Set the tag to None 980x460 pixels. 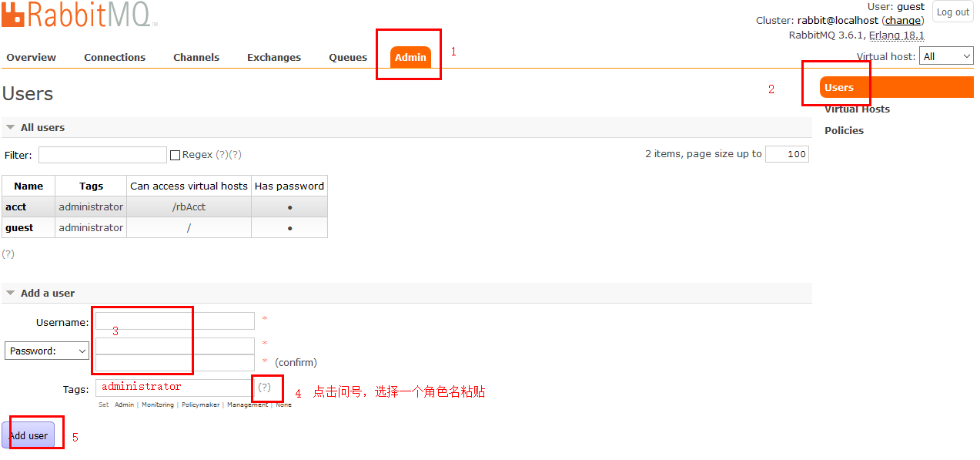(284, 405)
